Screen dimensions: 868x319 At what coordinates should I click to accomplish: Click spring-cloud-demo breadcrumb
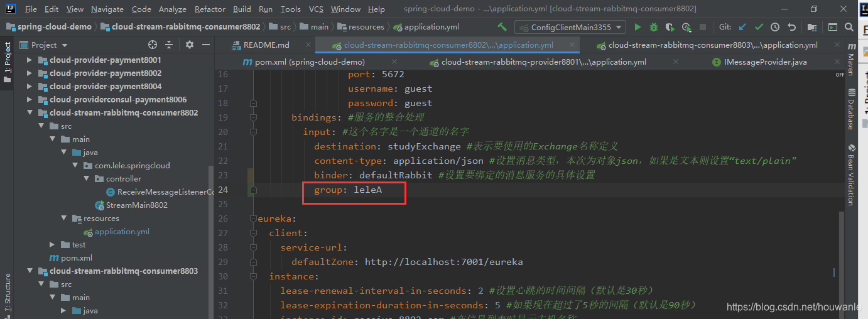click(48, 27)
